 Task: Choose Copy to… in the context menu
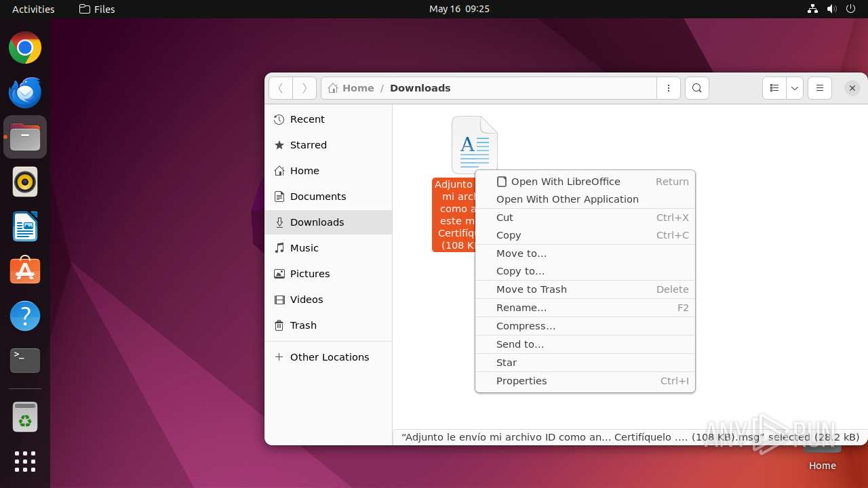585,271
